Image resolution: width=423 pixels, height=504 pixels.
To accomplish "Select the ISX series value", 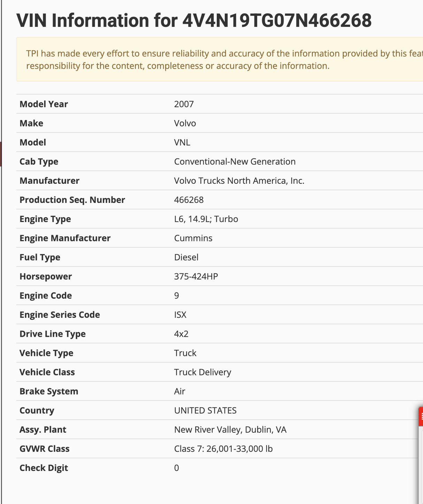I will pos(180,315).
